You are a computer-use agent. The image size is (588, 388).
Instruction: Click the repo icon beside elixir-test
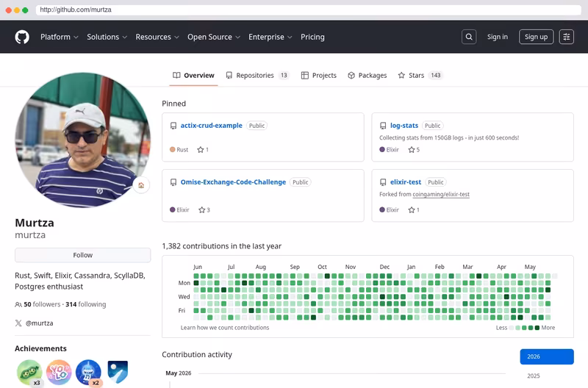point(383,182)
